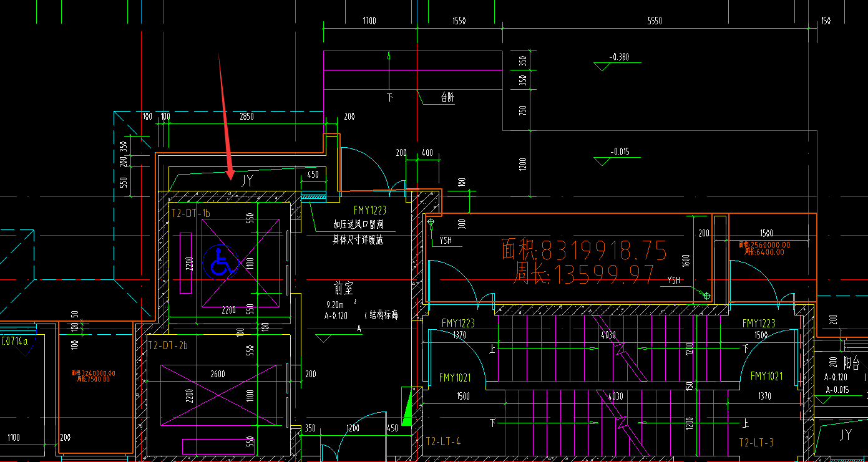Click the note 加压送风口留洞
The image size is (868, 462).
(x=358, y=224)
